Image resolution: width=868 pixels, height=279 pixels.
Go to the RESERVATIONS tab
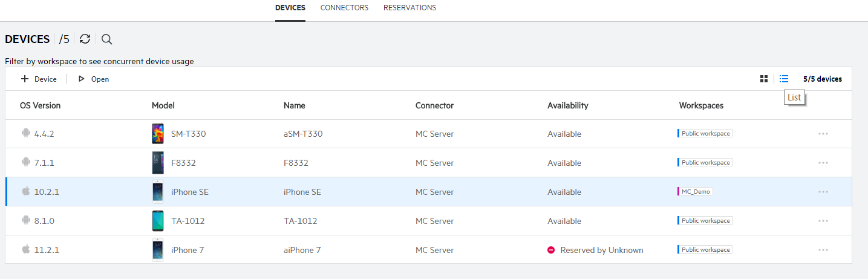410,8
